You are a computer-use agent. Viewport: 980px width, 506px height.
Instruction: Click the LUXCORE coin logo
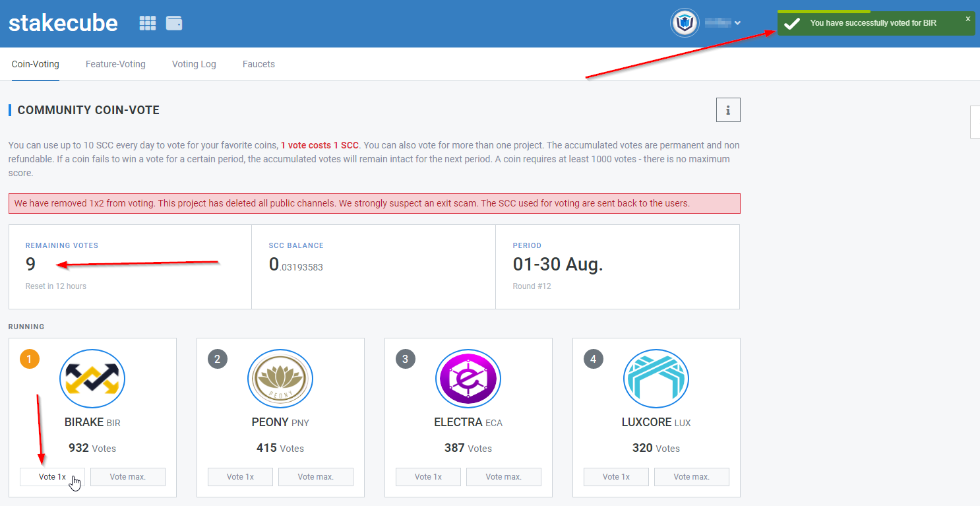(656, 379)
